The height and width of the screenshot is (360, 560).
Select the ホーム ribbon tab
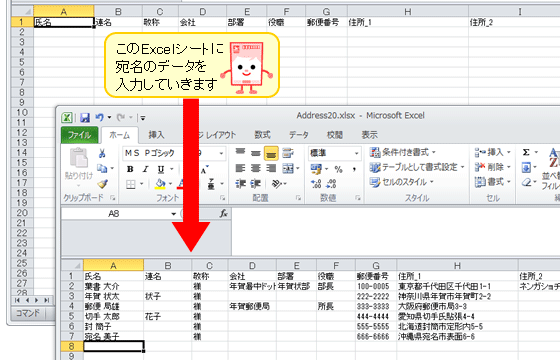tap(120, 135)
